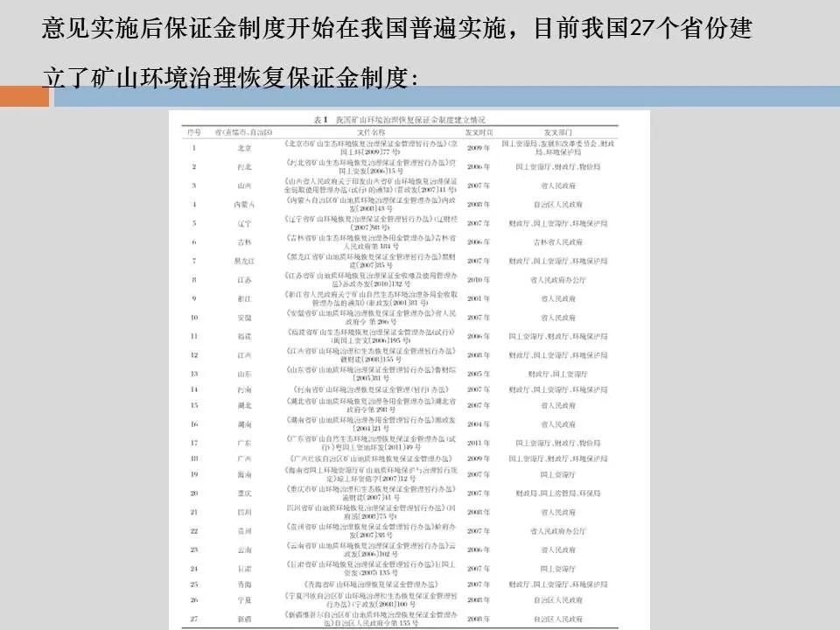Click the 序号 column header
This screenshot has width=840, height=630.
pyautogui.click(x=194, y=131)
